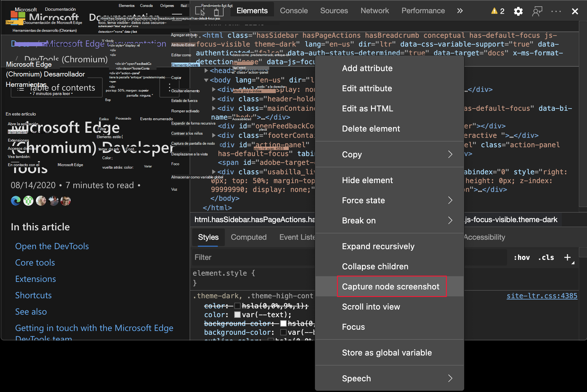Screen dimensions: 587x392
Task: Open the Copy submenu
Action: pos(390,154)
